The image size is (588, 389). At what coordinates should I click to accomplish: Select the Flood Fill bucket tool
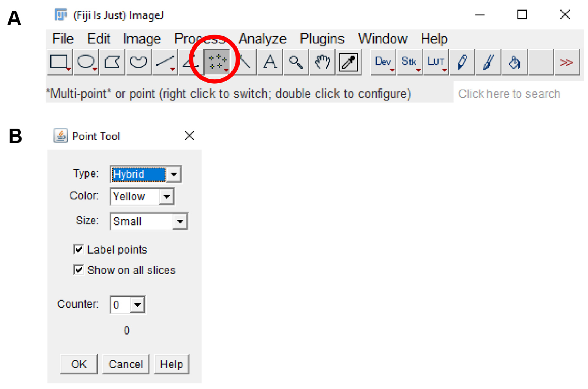tap(514, 62)
